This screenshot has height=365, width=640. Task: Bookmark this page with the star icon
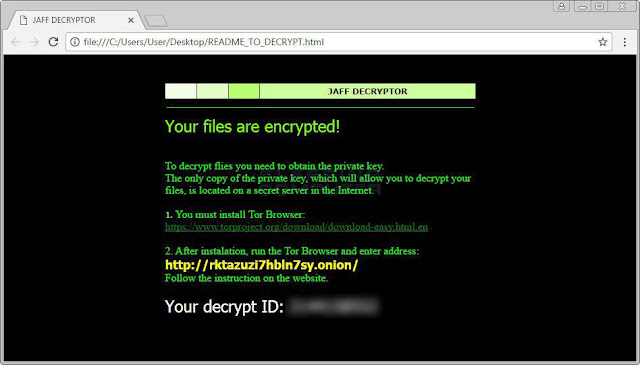point(602,42)
